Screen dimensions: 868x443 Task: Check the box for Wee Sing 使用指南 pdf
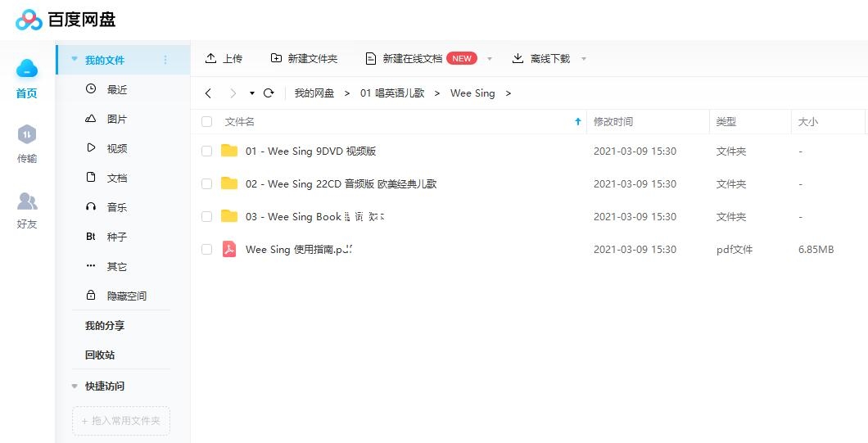click(207, 250)
